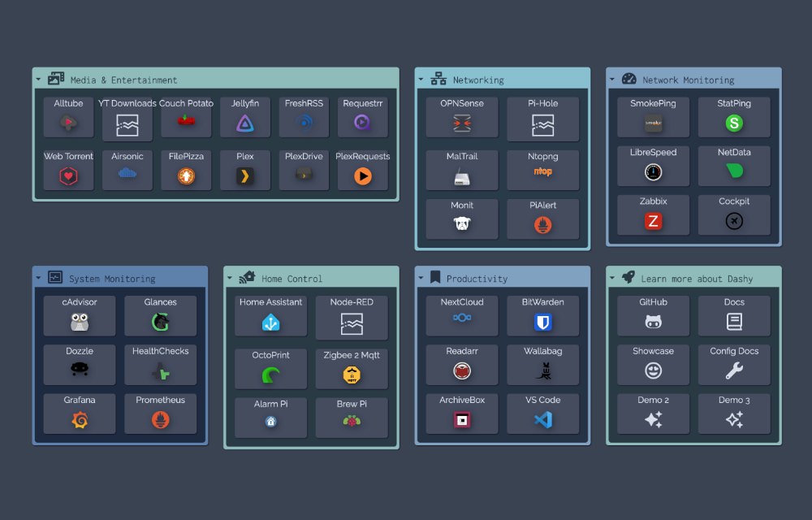Open the NextCloud tile
Screen dimensions: 812x520
pyautogui.click(x=462, y=315)
